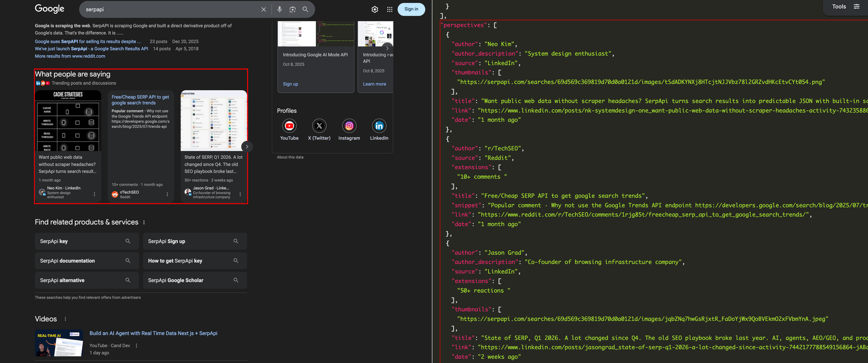868x363 pixels.
Task: Click the "perspectives" JSON key
Action: point(464,25)
